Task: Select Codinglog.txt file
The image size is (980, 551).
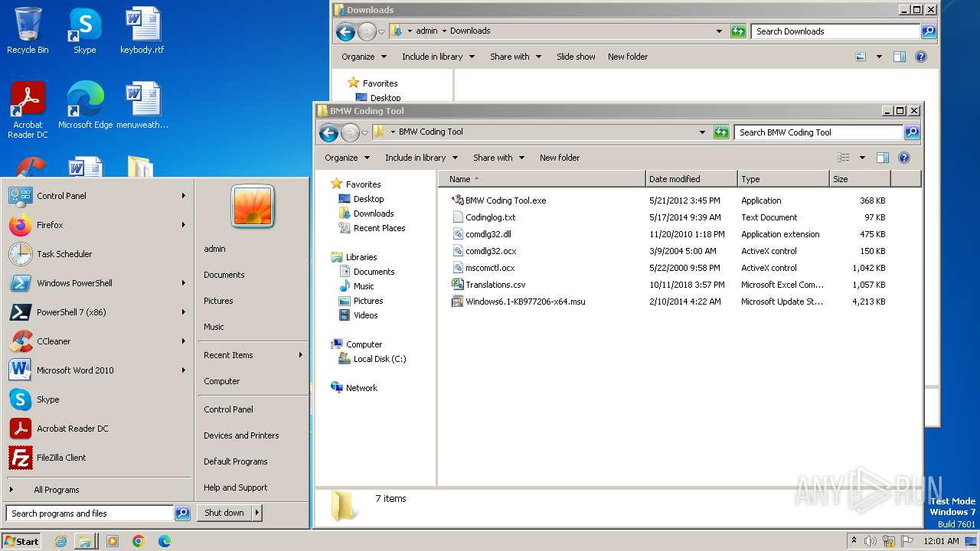Action: tap(483, 217)
